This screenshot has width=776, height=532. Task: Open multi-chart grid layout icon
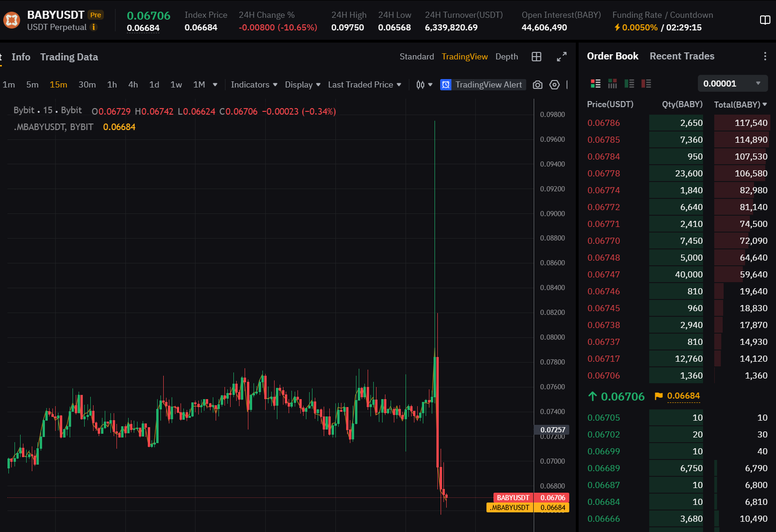[537, 57]
